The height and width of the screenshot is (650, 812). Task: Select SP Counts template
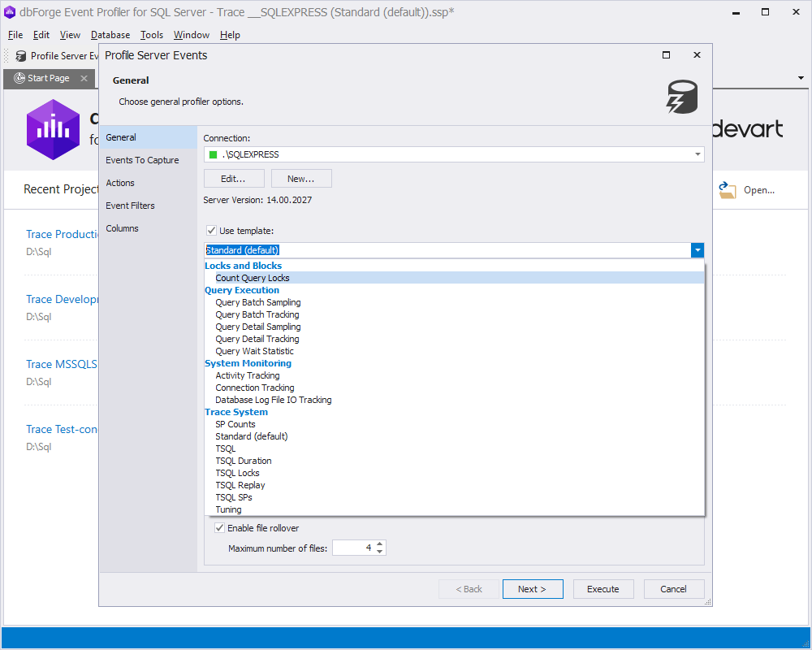click(x=455, y=424)
